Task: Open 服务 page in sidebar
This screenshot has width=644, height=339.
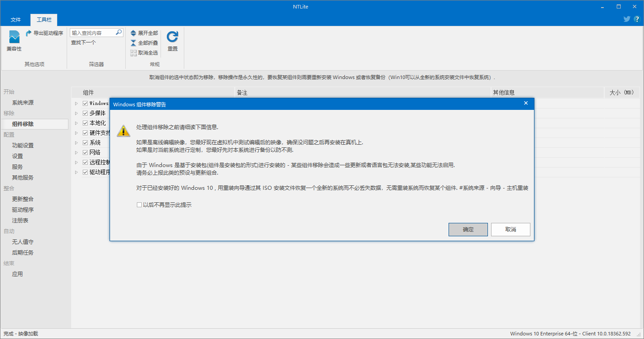Action: [x=17, y=167]
